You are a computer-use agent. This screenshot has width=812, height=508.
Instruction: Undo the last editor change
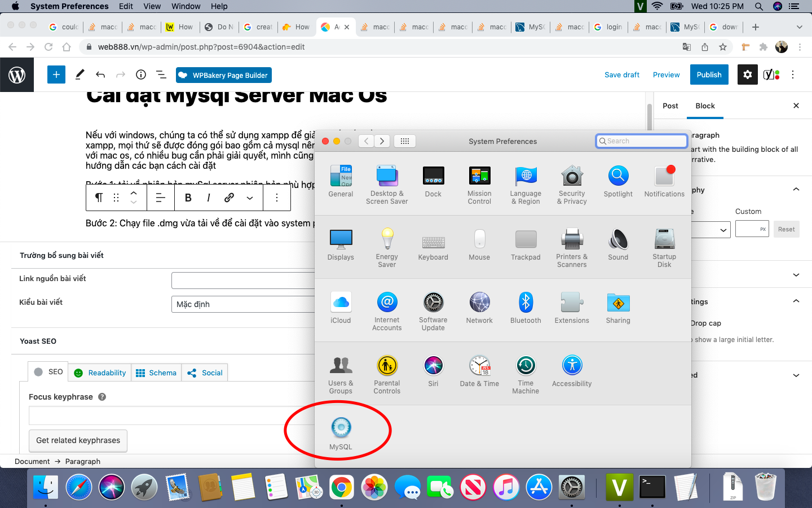point(100,75)
